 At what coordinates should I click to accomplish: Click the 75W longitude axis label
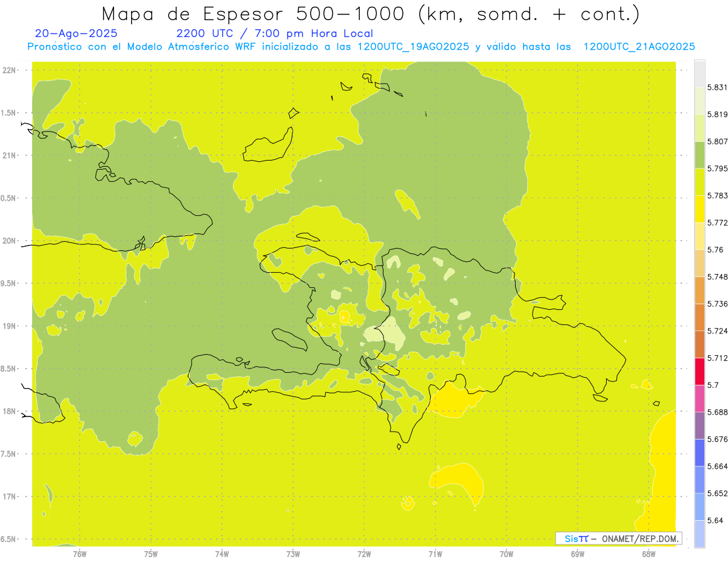(151, 554)
